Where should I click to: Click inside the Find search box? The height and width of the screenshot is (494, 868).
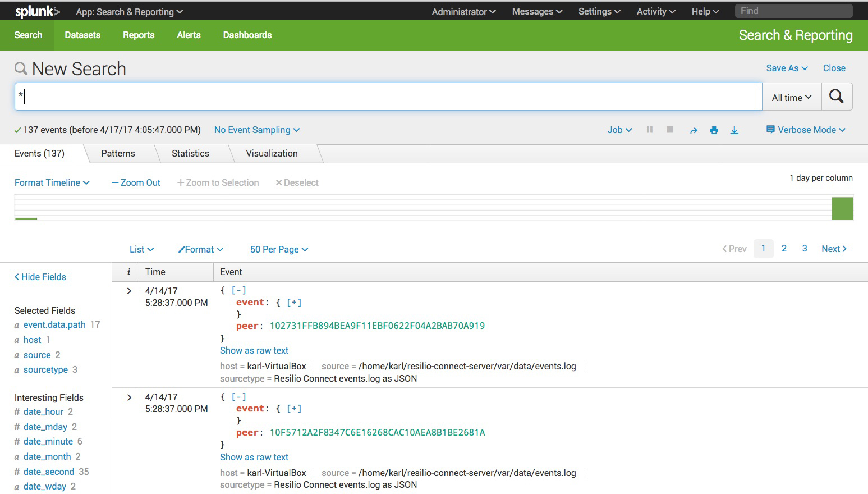pos(793,11)
